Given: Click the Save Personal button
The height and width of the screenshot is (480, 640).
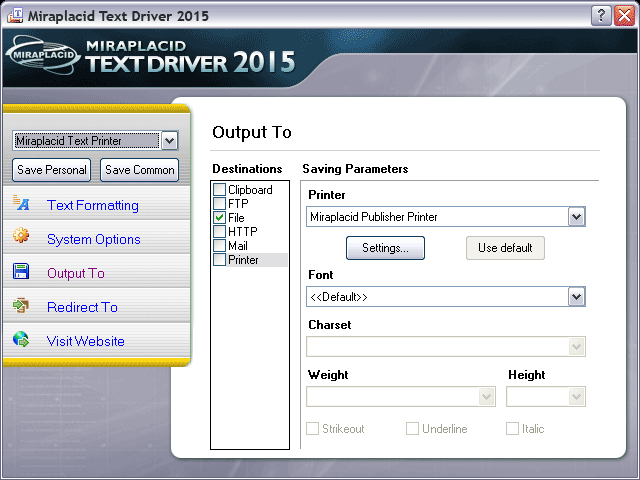Looking at the screenshot, I should 52,170.
